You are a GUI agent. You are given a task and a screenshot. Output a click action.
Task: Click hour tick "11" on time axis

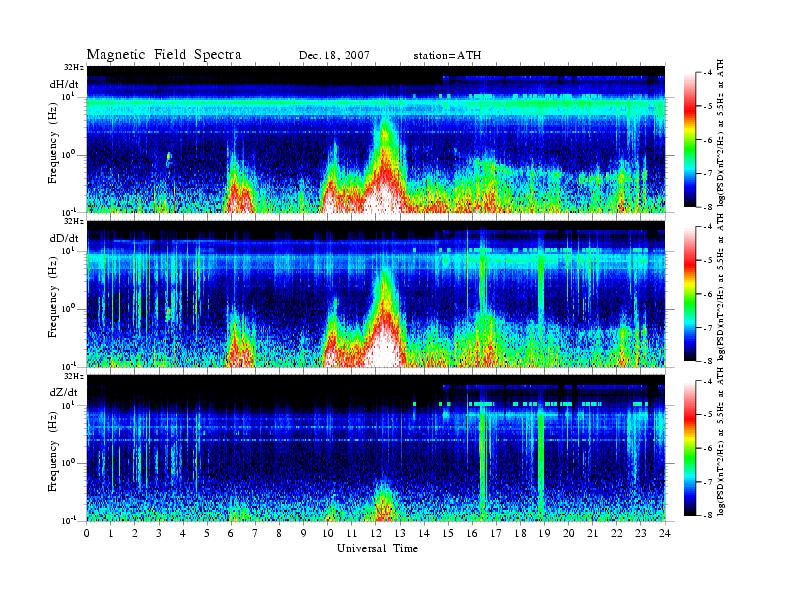[x=352, y=533]
